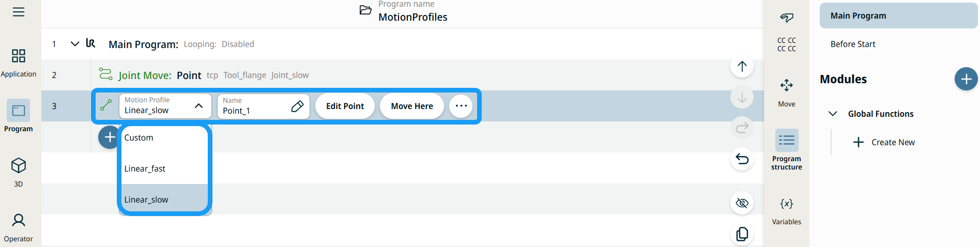Open the Operator screen
The width and height of the screenshot is (980, 247).
19,227
